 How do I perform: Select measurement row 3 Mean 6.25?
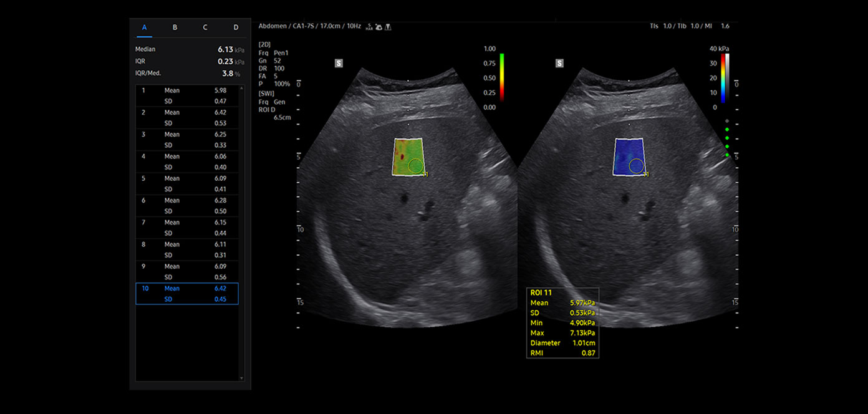click(x=187, y=140)
